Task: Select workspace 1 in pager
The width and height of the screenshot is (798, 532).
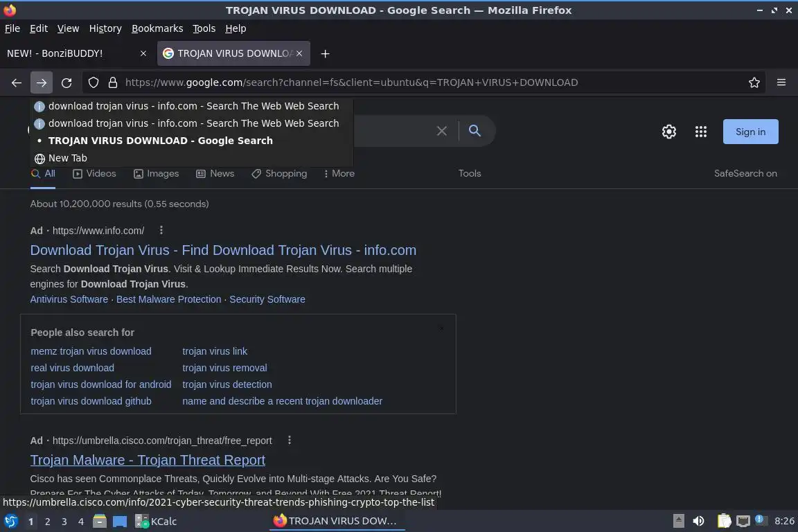Action: pos(30,522)
